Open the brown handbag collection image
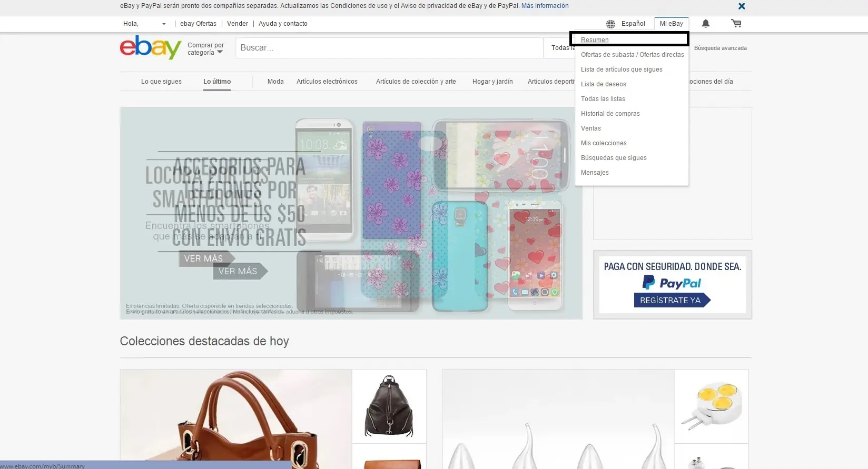868x469 pixels. click(x=236, y=419)
